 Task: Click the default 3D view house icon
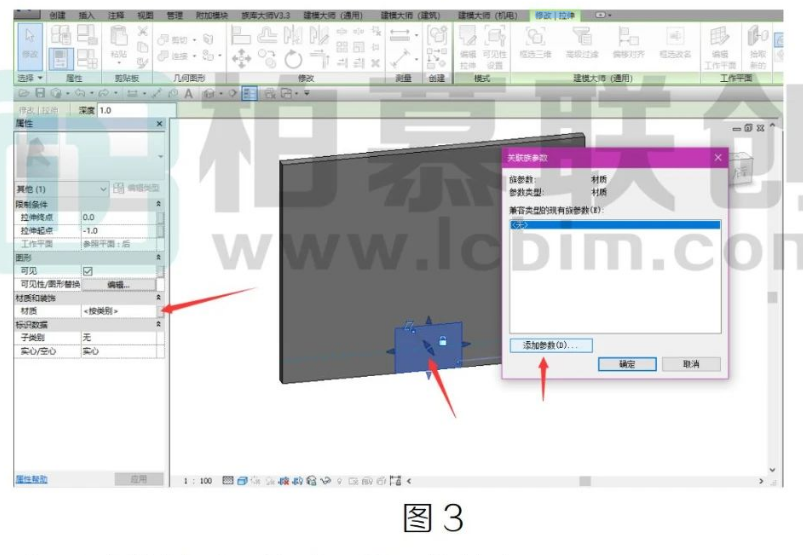(208, 93)
